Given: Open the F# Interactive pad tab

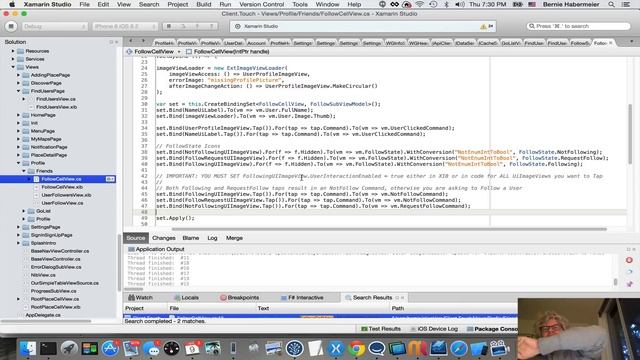Looking at the screenshot, I should click(302, 298).
